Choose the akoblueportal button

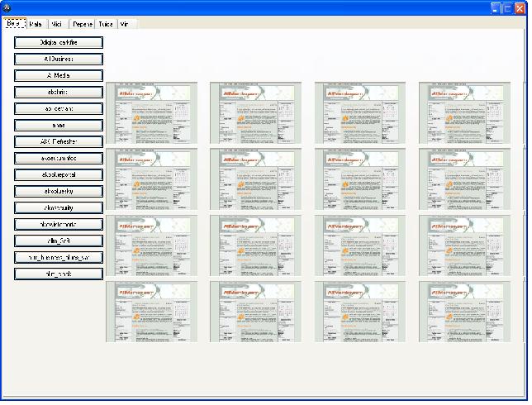point(58,174)
